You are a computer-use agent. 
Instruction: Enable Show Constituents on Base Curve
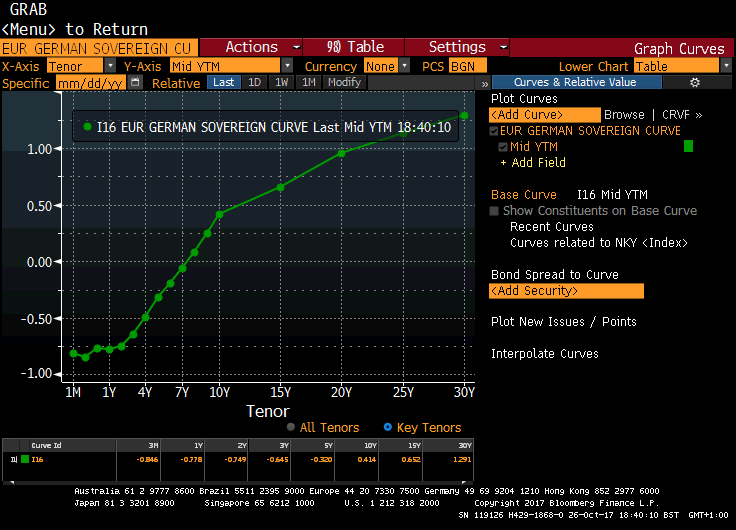pyautogui.click(x=494, y=211)
